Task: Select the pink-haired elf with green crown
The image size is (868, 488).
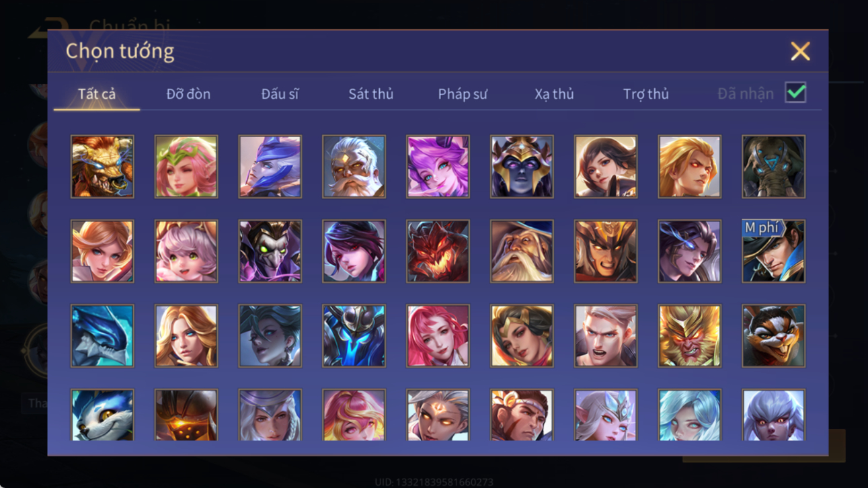Action: click(x=186, y=167)
